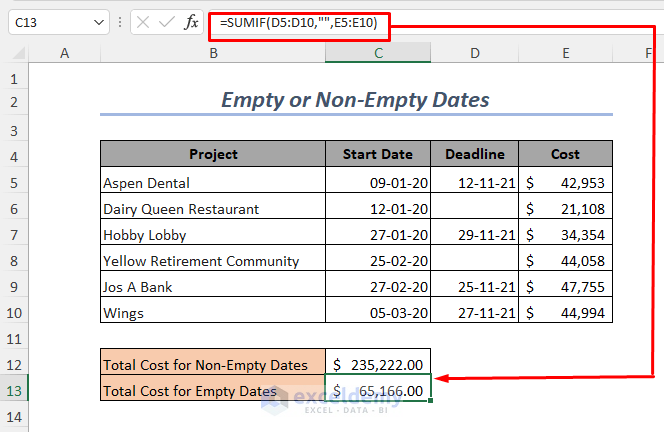Click the name box resize dots handle
The image size is (664, 432).
tap(121, 22)
